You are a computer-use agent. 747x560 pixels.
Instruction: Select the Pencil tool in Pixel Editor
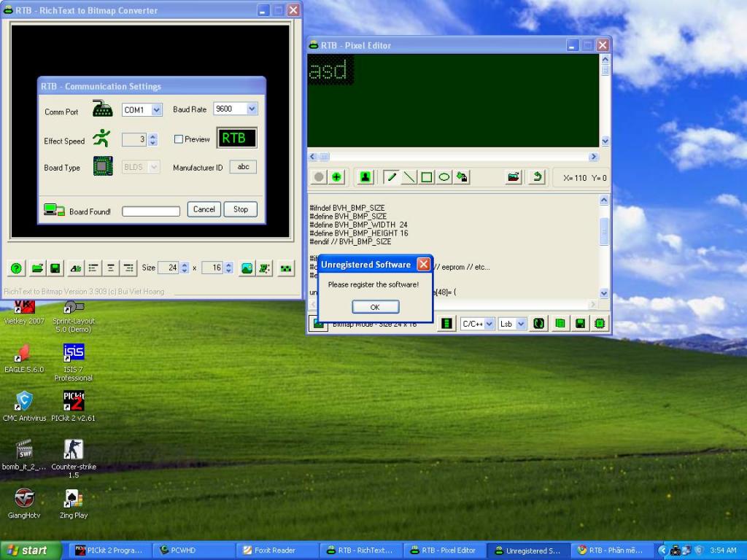tap(391, 177)
